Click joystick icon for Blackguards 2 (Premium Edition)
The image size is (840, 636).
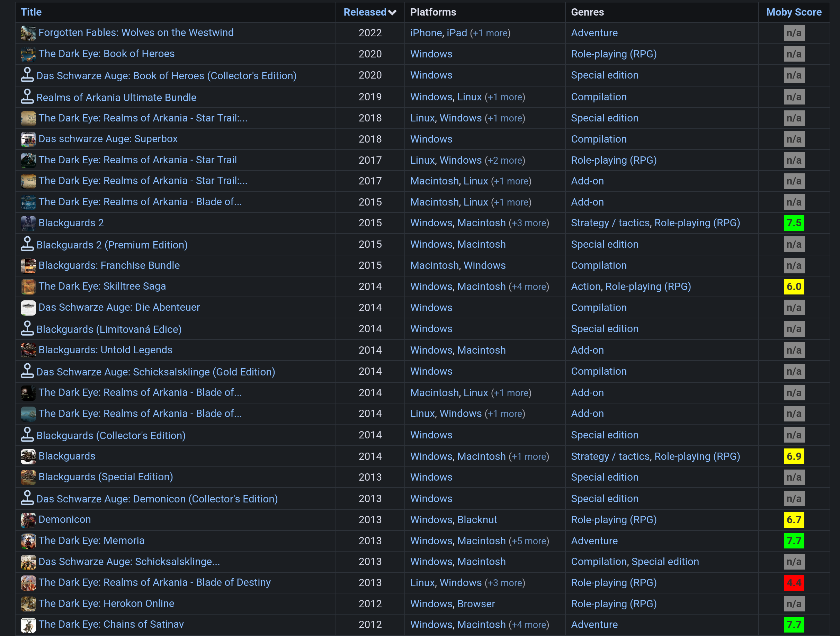[x=27, y=244]
